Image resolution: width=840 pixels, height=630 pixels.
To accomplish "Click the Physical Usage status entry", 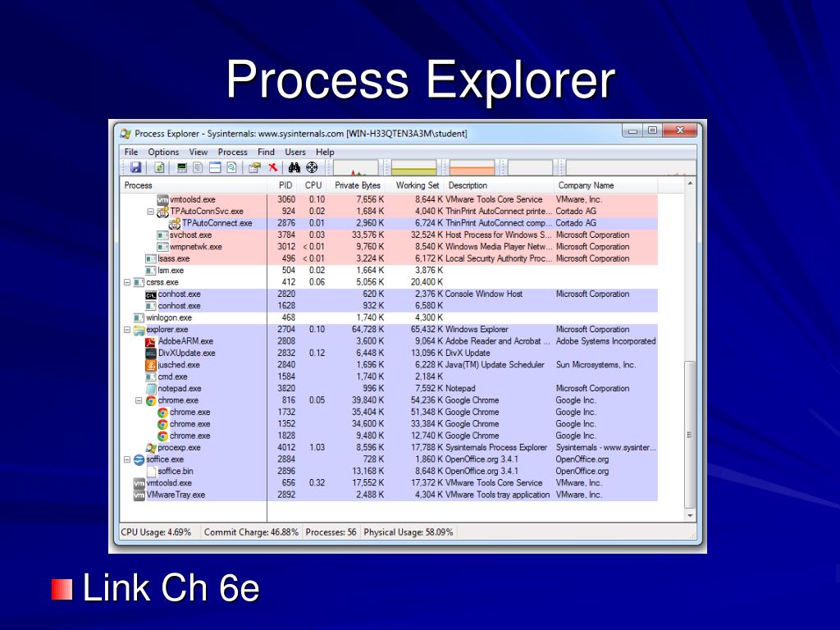I will coord(409,532).
